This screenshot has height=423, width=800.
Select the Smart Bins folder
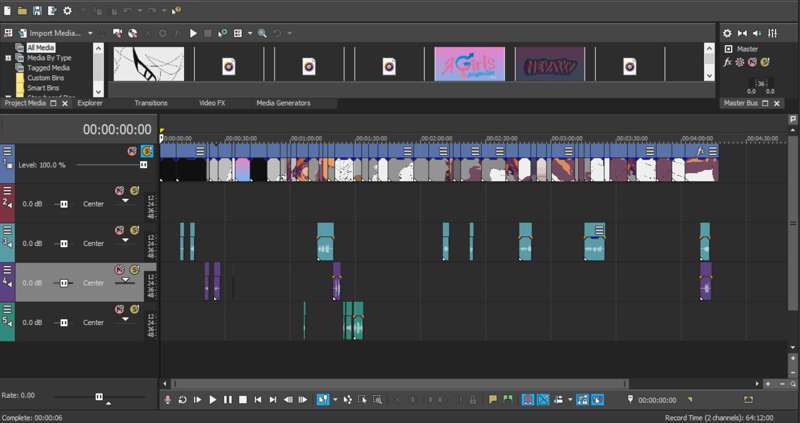(43, 88)
